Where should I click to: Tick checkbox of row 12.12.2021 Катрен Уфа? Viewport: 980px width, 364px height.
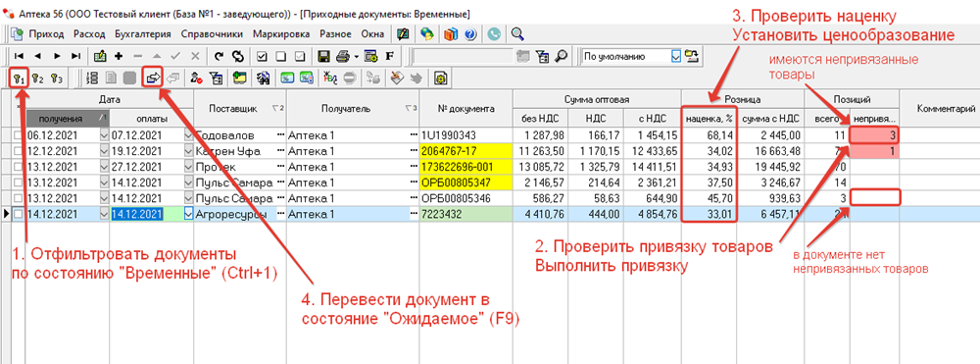click(18, 151)
